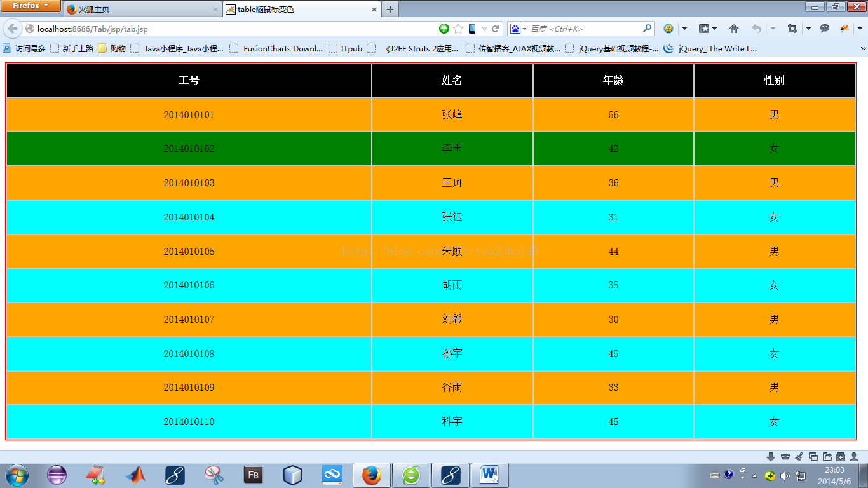Open the Firefox menu button dropdown
Screen dimensions: 868x488
pos(31,6)
